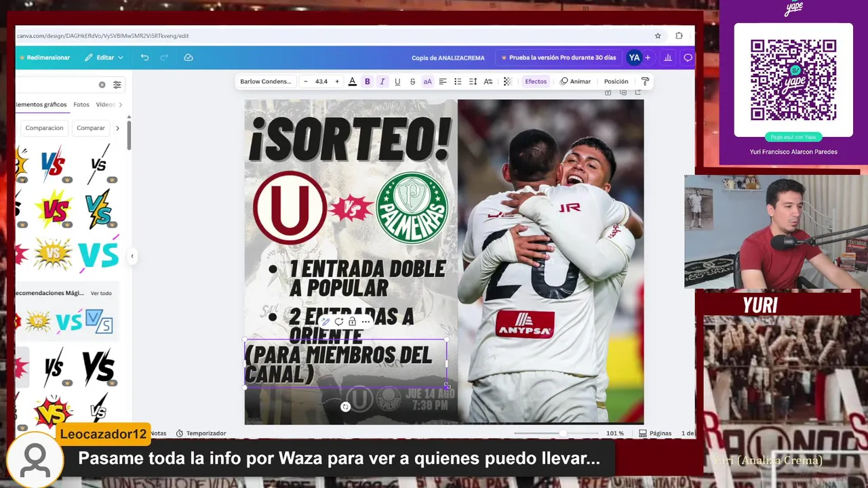Toggle underline formatting
The image size is (868, 488).
point(397,81)
